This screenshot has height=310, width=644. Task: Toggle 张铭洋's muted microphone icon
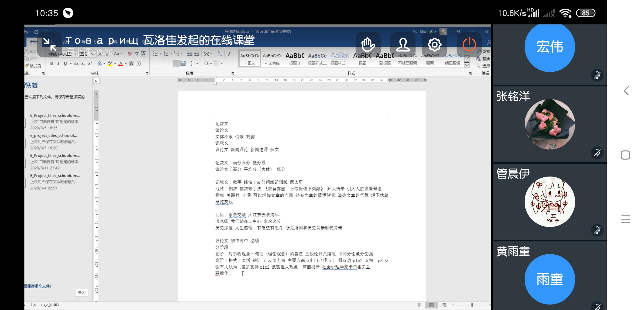click(x=597, y=153)
